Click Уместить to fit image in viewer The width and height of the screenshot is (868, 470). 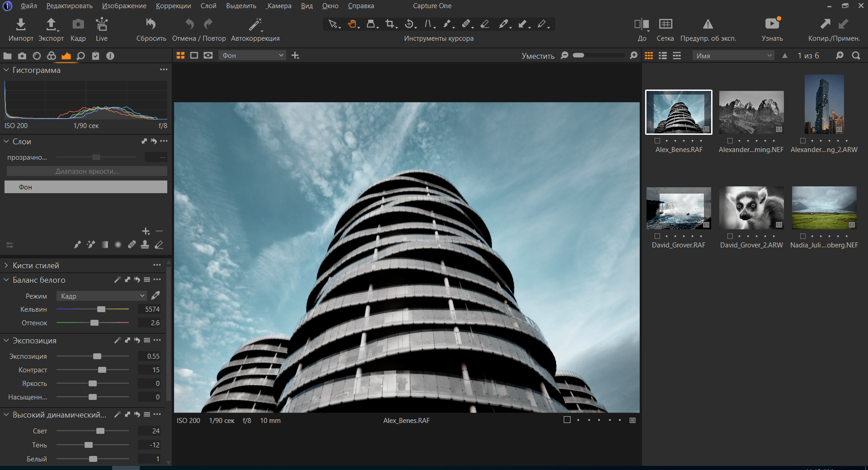(x=538, y=56)
